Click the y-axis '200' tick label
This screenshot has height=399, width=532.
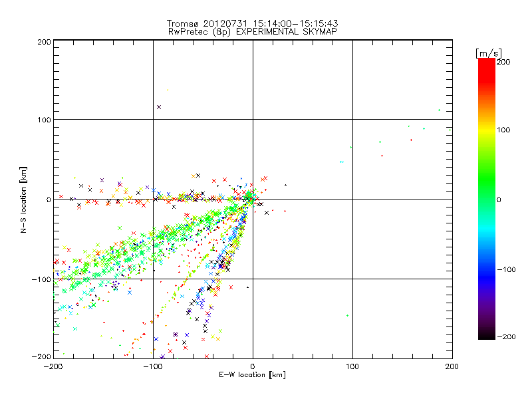[45, 42]
